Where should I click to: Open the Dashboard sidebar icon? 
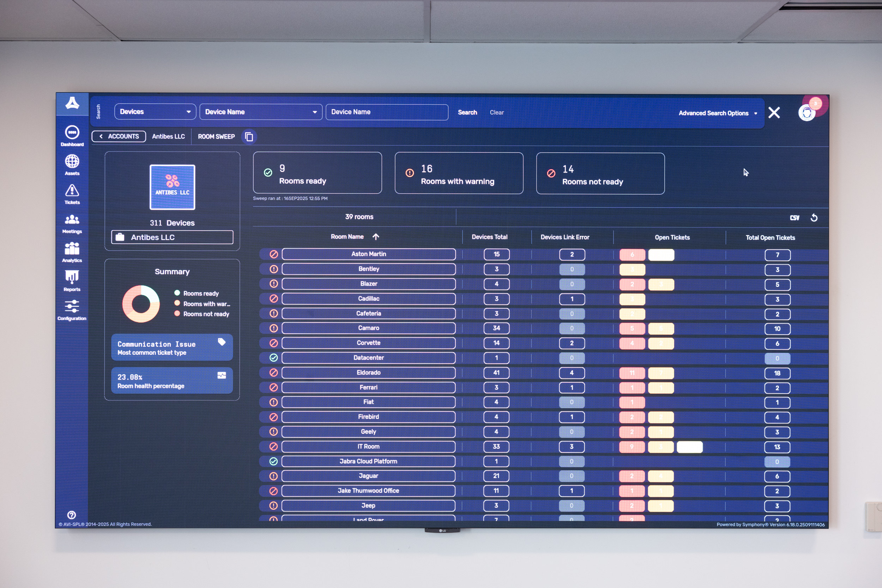(x=72, y=132)
